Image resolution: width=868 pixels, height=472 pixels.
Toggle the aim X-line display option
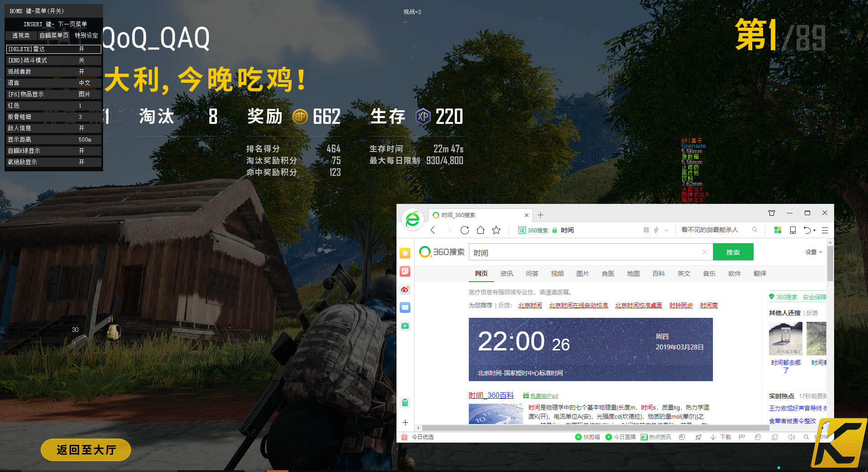pos(54,151)
